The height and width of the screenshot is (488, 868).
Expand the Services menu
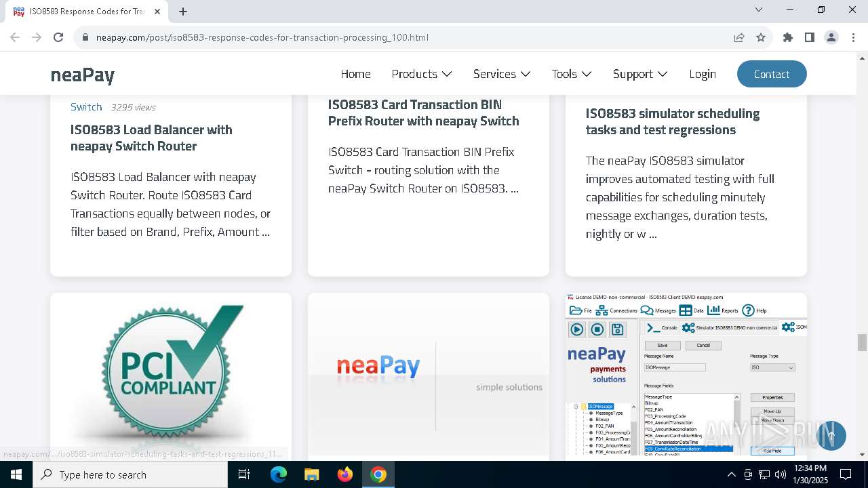pyautogui.click(x=502, y=74)
